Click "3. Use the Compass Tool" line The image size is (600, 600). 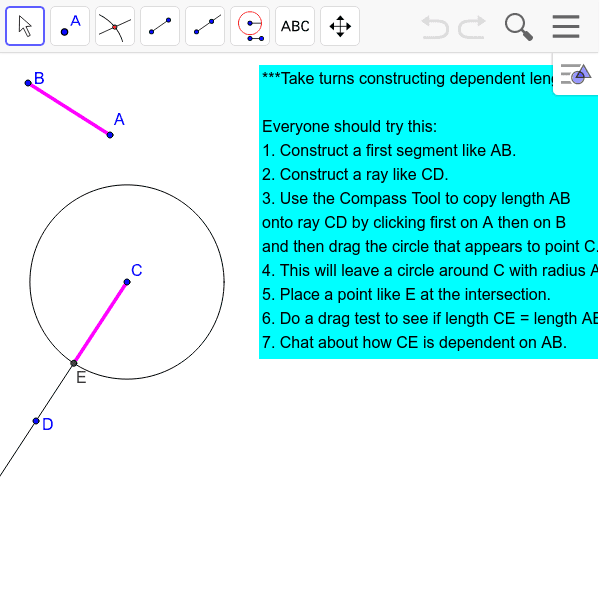[x=416, y=198]
